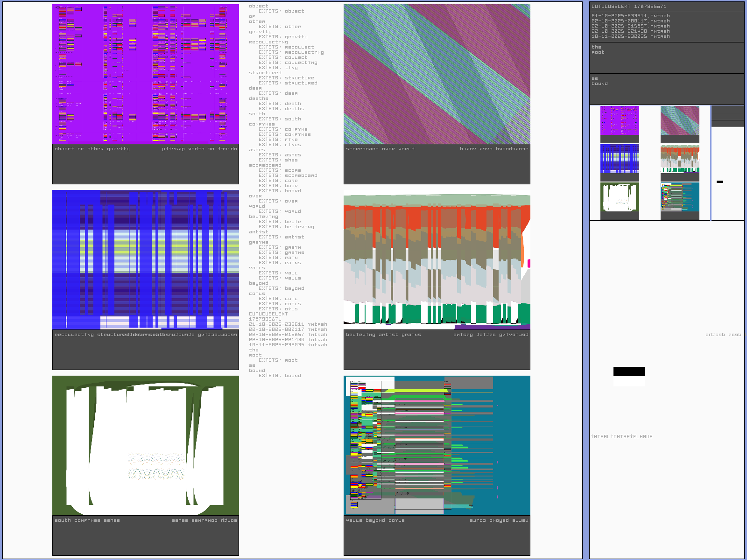The height and width of the screenshot is (560, 747).
Task: Pick the small green thumbnail in right panel
Action: 620,197
